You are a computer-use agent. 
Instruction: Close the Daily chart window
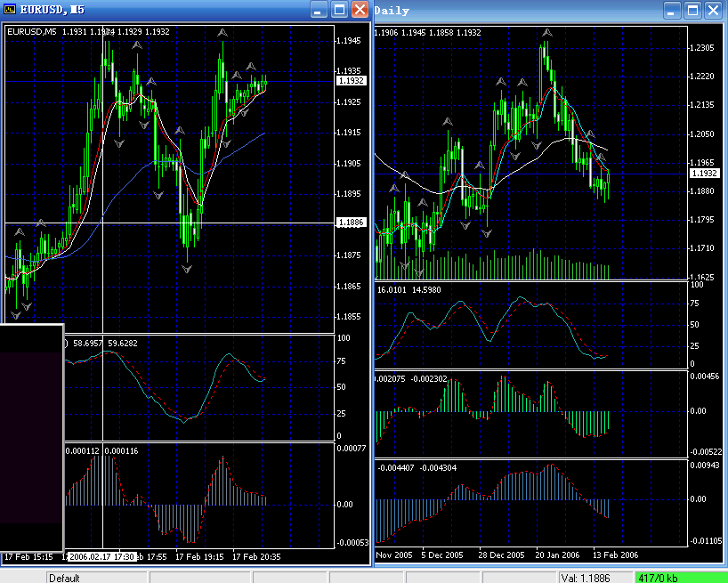tap(714, 10)
